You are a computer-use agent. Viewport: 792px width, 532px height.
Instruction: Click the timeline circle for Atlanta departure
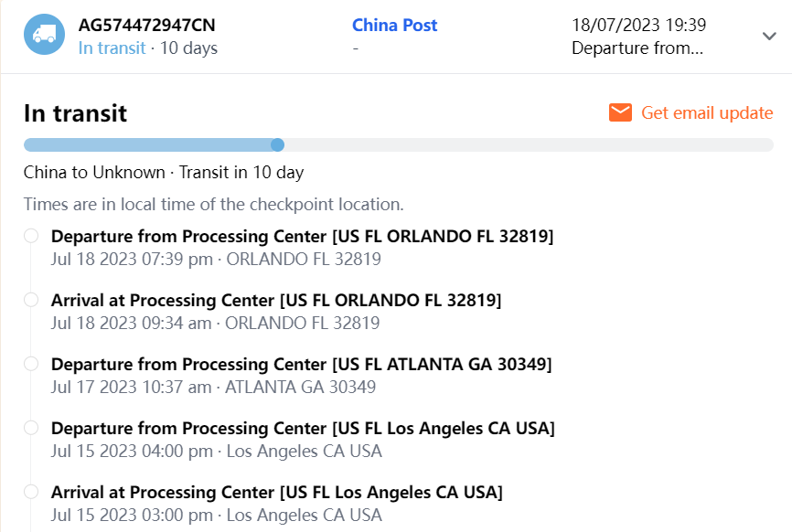31,364
